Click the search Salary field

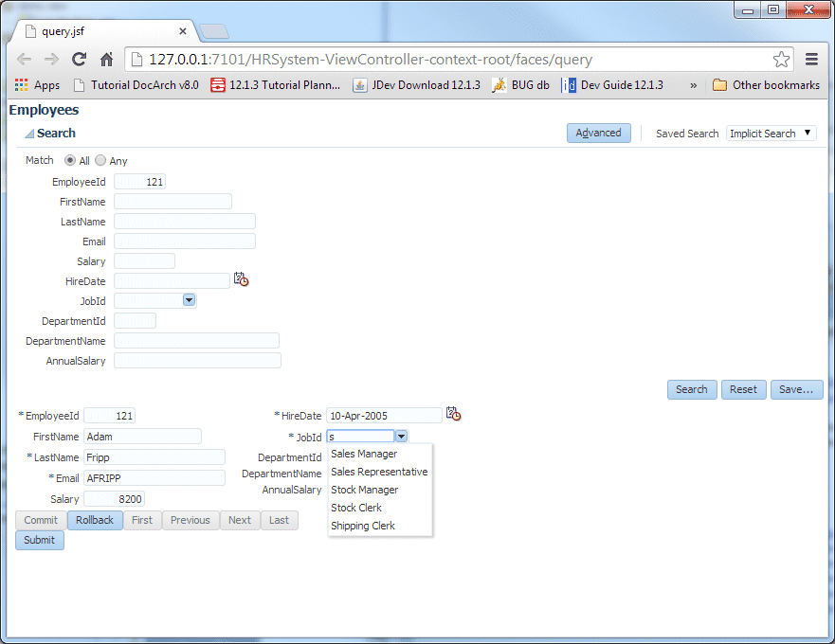pos(144,260)
